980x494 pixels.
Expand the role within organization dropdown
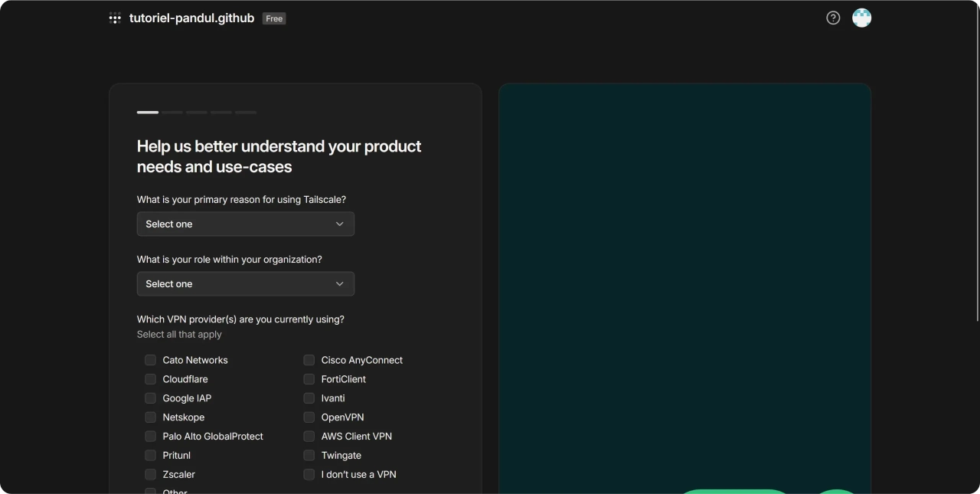click(245, 283)
